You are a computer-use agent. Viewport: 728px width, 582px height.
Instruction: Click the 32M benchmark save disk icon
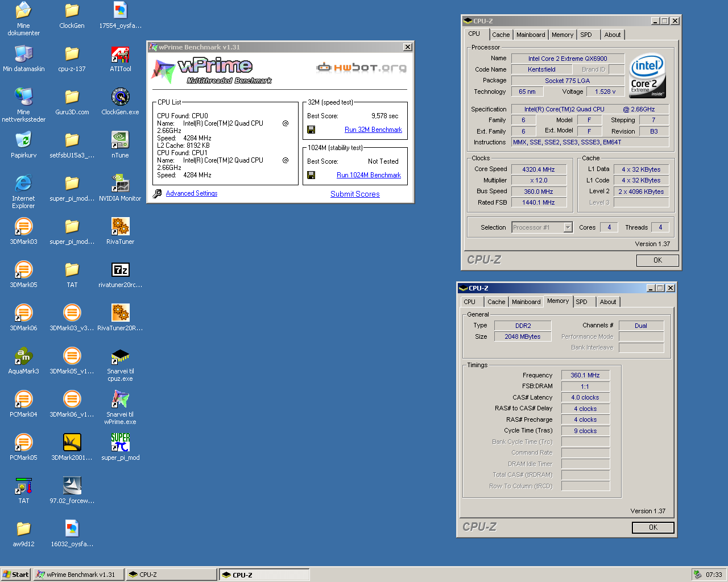pyautogui.click(x=311, y=130)
